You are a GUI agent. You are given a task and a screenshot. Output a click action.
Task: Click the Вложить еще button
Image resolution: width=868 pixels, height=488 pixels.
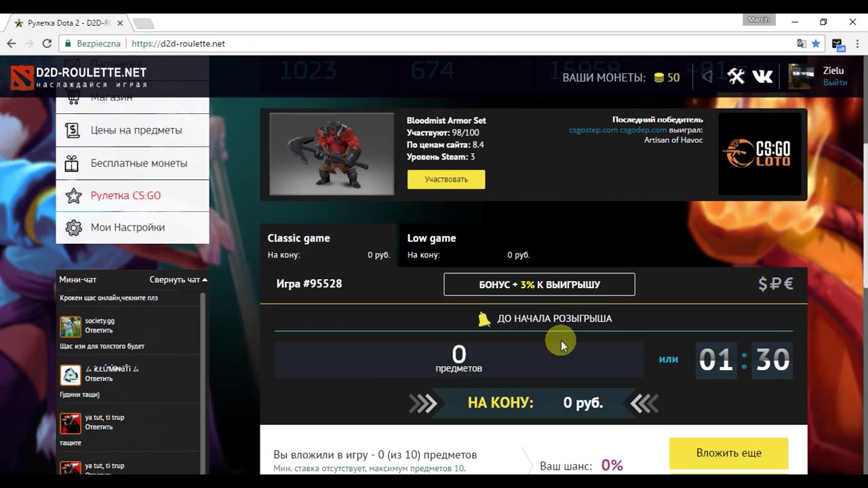click(729, 453)
